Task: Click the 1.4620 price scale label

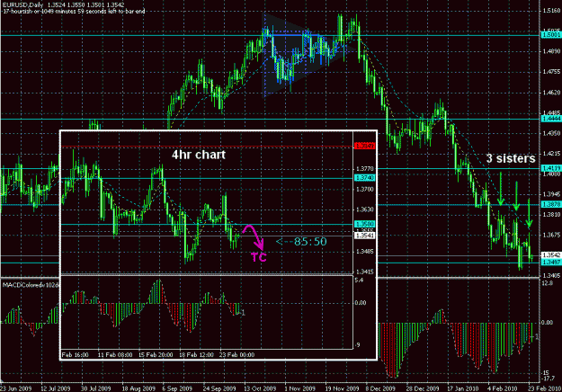Action: pos(551,93)
